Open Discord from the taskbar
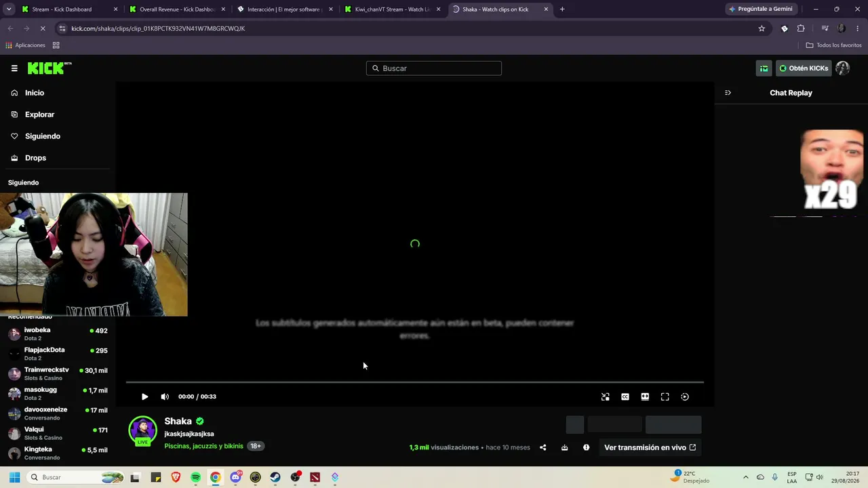The image size is (868, 488). tap(235, 477)
